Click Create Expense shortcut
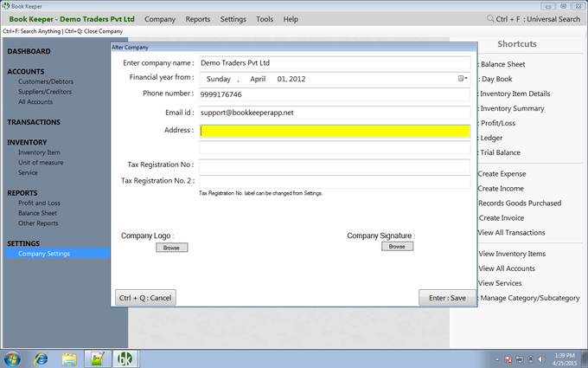 (x=502, y=174)
